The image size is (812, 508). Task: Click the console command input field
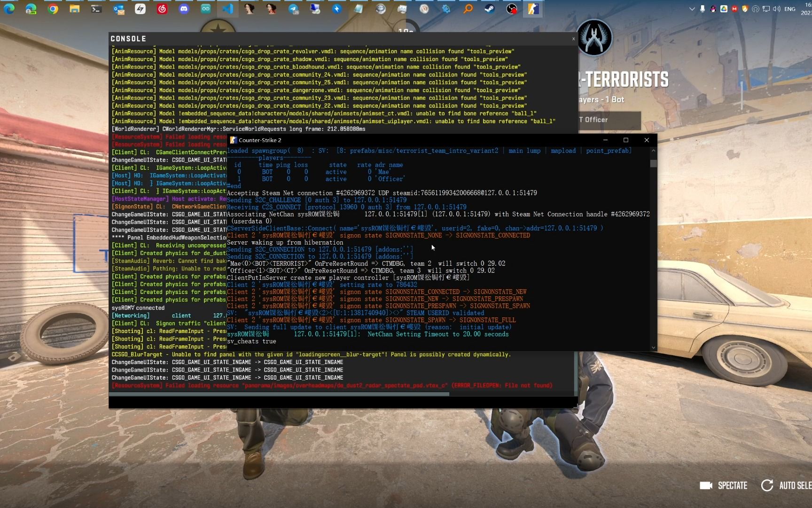click(x=343, y=402)
